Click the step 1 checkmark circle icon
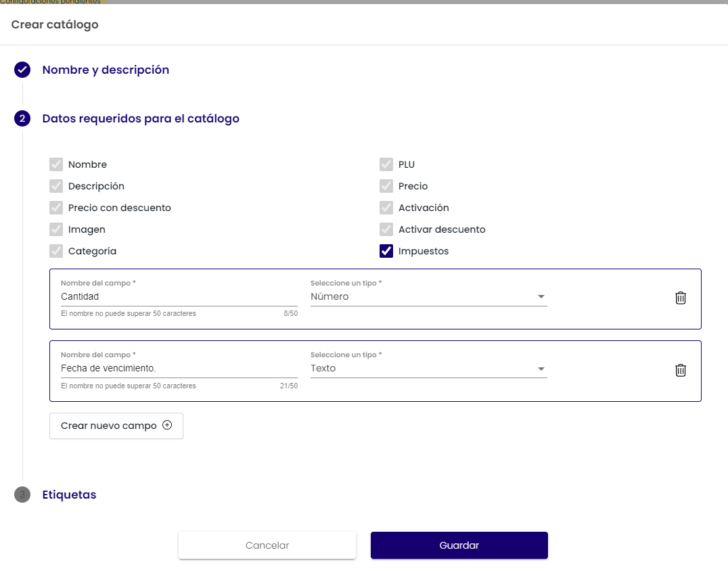 coord(22,70)
